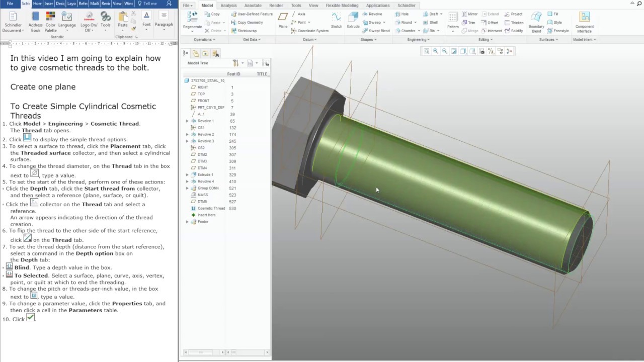This screenshot has width=644, height=362.
Task: Switch to Favorites navigator tab
Action: [x=205, y=53]
